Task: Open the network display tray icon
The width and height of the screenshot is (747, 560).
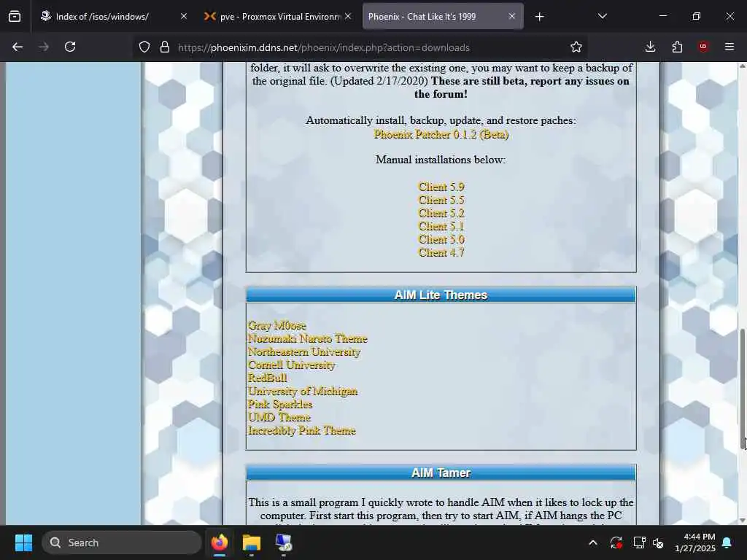Action: point(639,542)
